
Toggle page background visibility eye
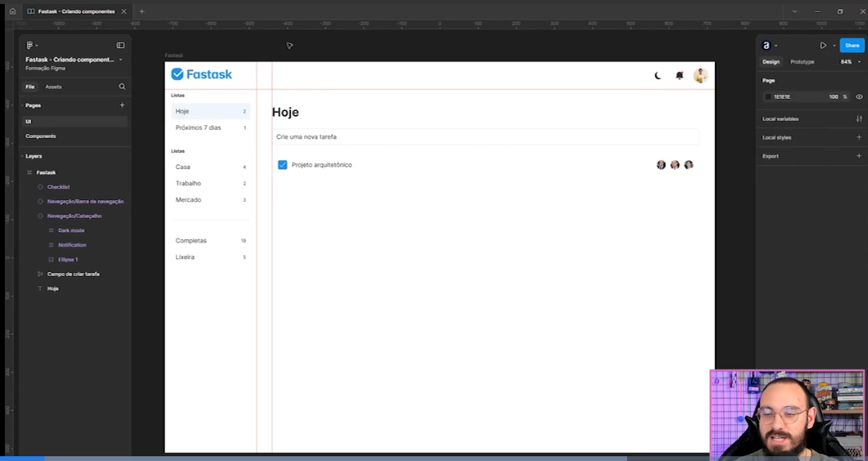(859, 97)
